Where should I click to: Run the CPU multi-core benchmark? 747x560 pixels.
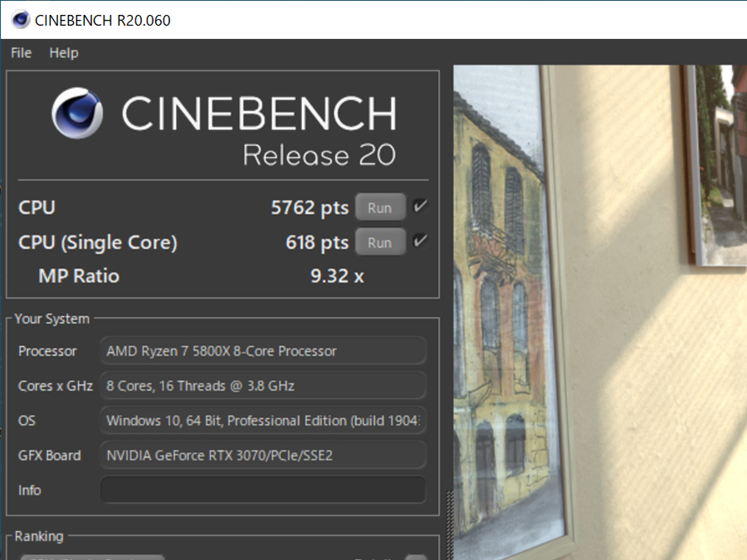pos(380,207)
